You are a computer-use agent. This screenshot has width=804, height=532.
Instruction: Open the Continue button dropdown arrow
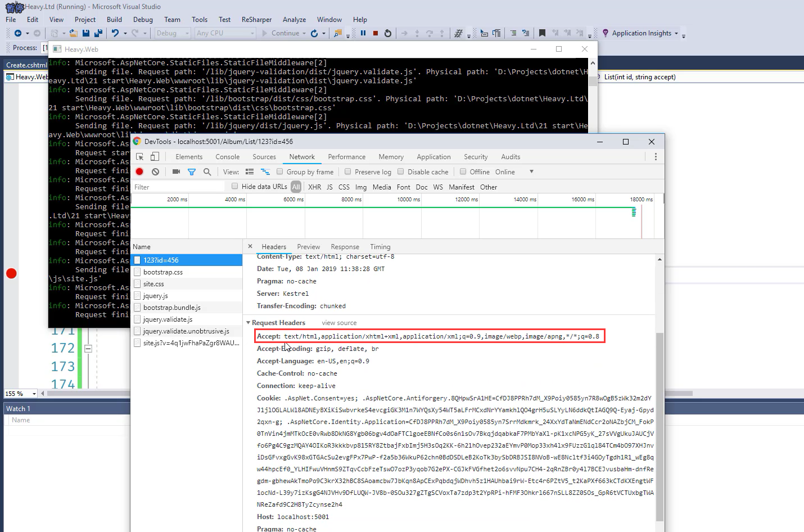(x=304, y=33)
